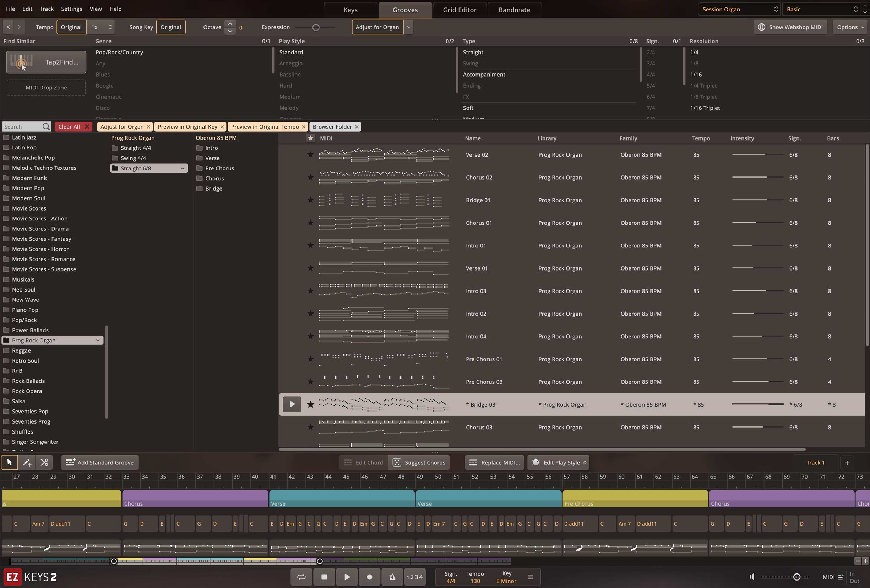Screen dimensions: 870x588
Task: Open the Track menu
Action: tap(47, 9)
